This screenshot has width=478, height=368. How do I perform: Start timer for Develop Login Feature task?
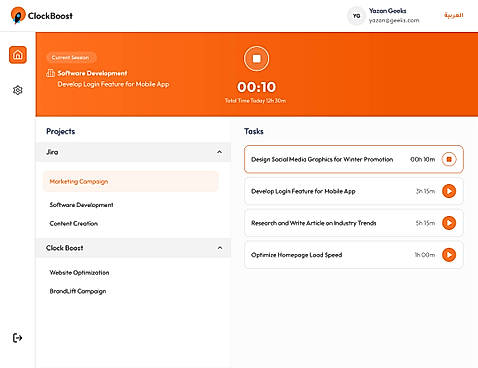449,191
